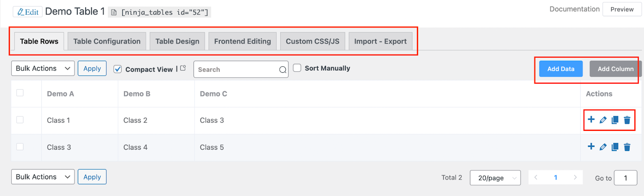Open the top Bulk Actions dropdown

[x=43, y=68]
